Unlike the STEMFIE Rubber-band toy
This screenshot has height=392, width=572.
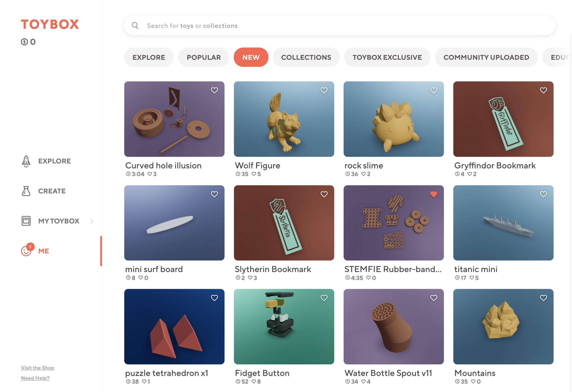click(434, 194)
